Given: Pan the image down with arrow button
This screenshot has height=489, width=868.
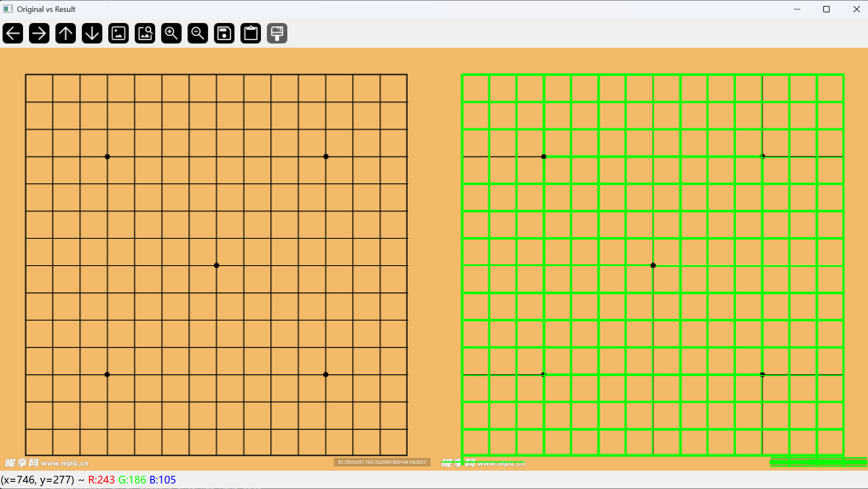Looking at the screenshot, I should click(92, 33).
